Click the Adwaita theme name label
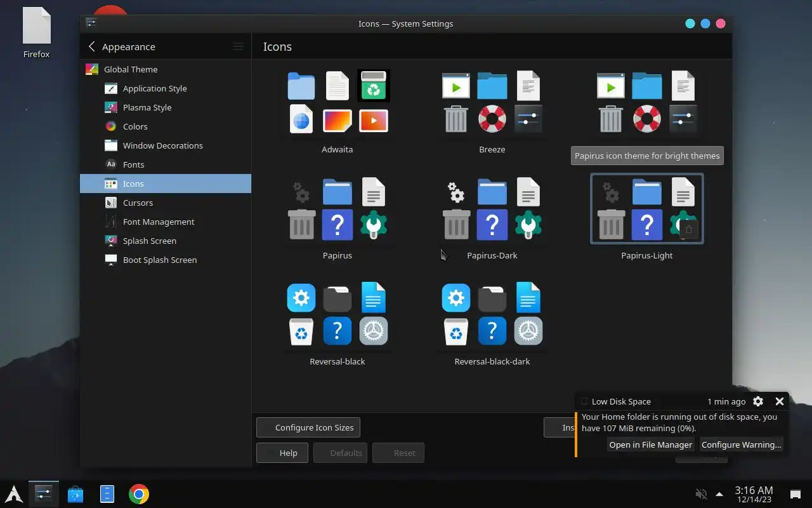This screenshot has height=508, width=812. coord(337,149)
